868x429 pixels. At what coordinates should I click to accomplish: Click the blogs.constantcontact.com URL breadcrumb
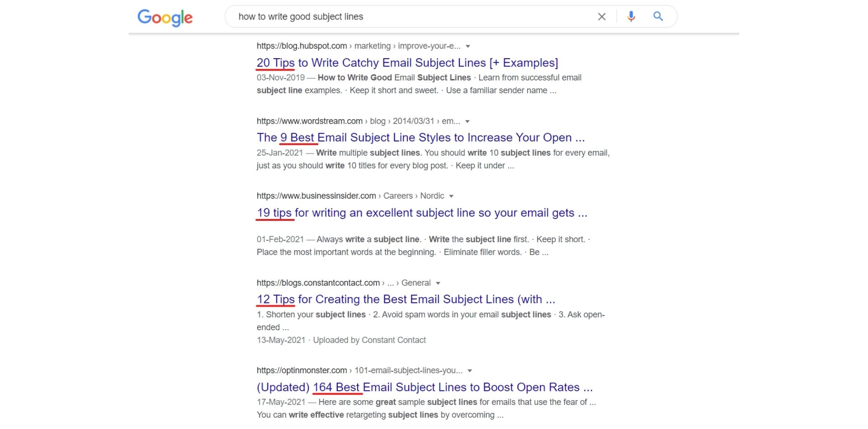(318, 283)
